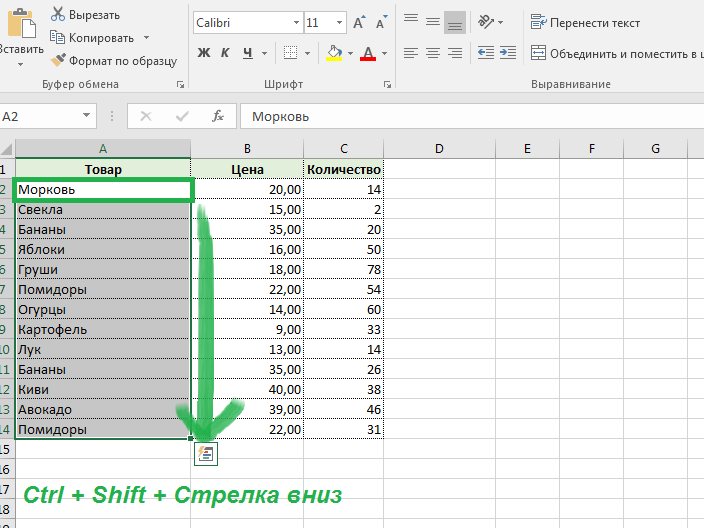The image size is (704, 528).
Task: Click the cell borders icon
Action: [290, 53]
